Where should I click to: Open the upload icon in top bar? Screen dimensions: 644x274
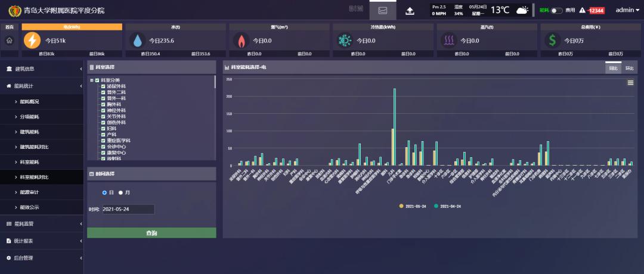410,10
